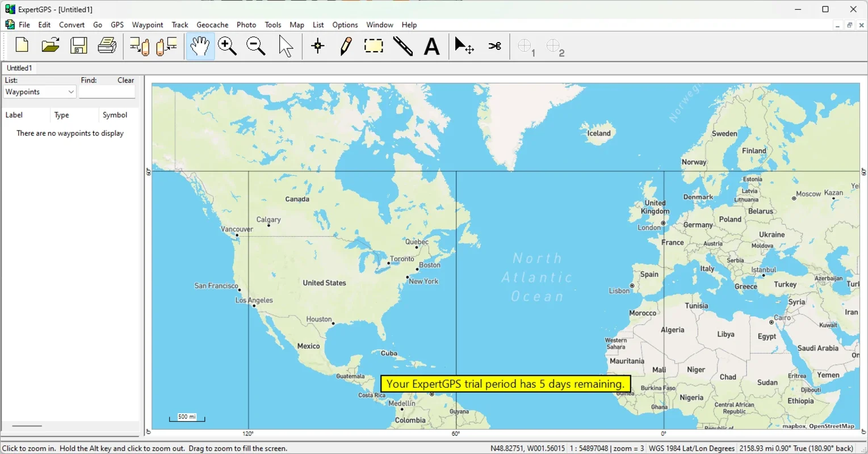868x454 pixels.
Task: Clear the Find search text
Action: pyautogui.click(x=125, y=80)
